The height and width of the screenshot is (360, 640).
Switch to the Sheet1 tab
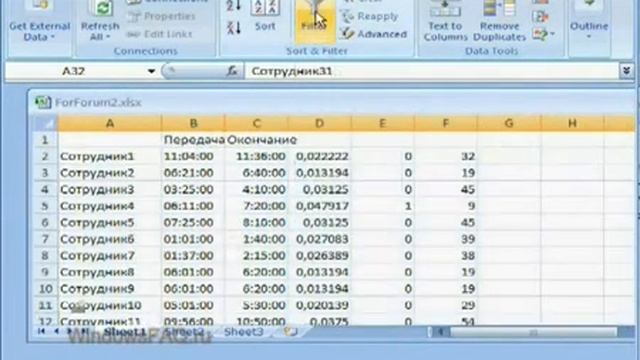124,332
